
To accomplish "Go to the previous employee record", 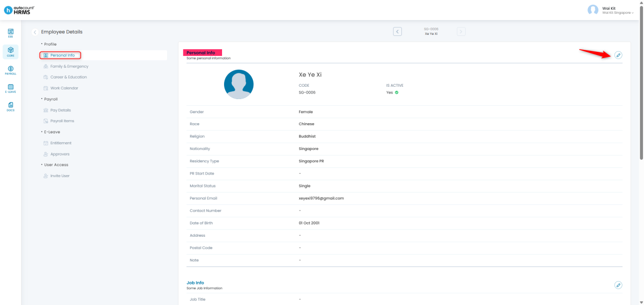I will 397,31.
